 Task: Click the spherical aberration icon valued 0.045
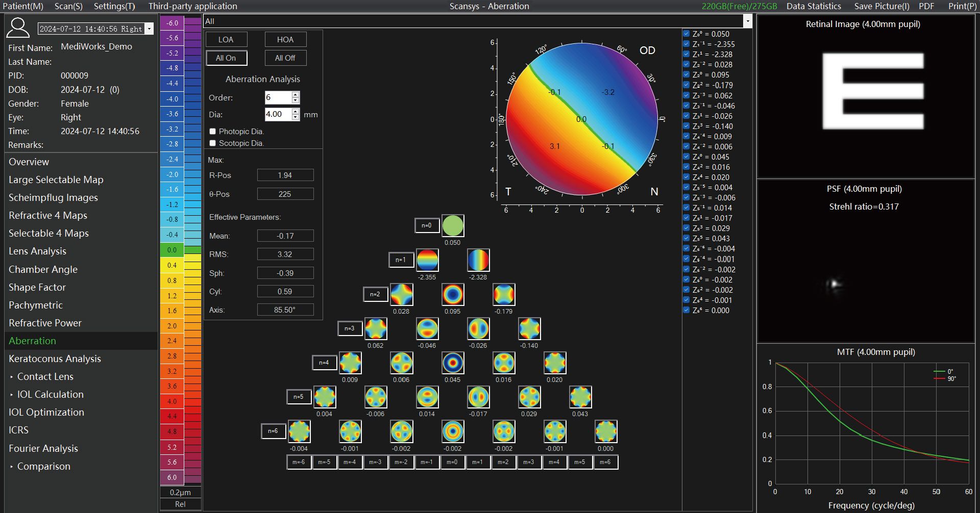pos(453,363)
